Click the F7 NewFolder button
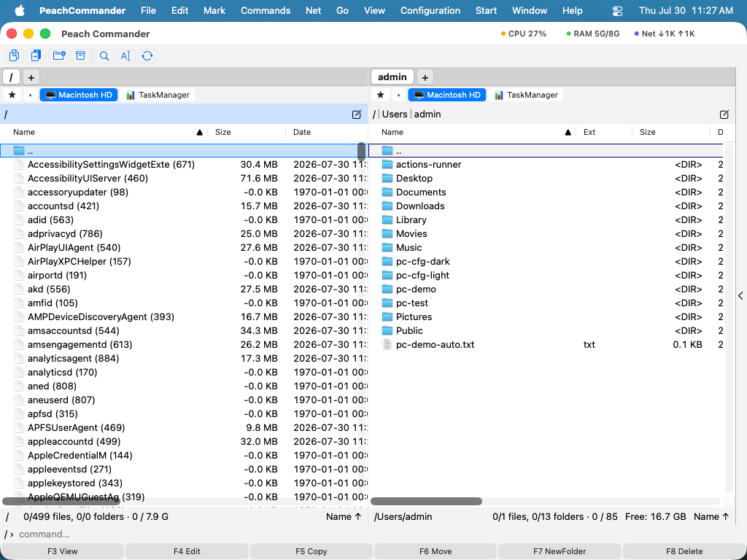The height and width of the screenshot is (560, 747). [x=560, y=551]
